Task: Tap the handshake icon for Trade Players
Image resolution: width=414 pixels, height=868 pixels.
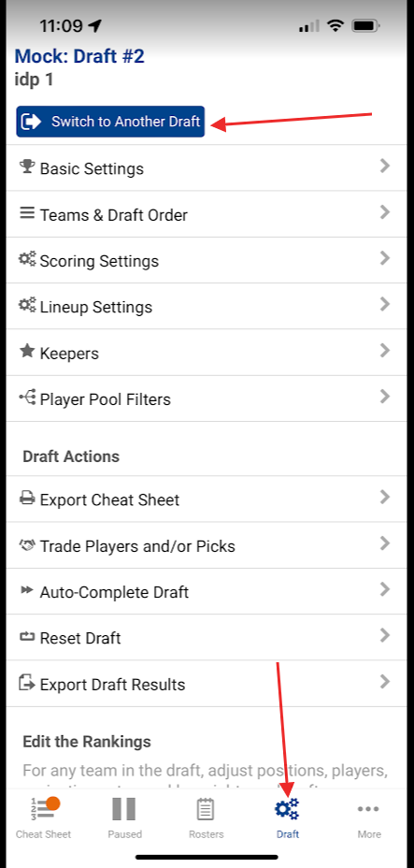Action: coord(27,544)
